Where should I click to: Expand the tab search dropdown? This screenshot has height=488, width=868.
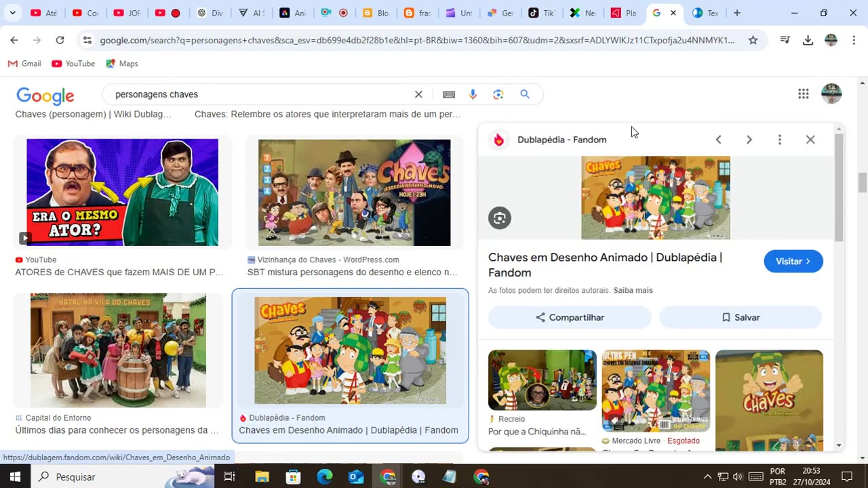pyautogui.click(x=12, y=13)
